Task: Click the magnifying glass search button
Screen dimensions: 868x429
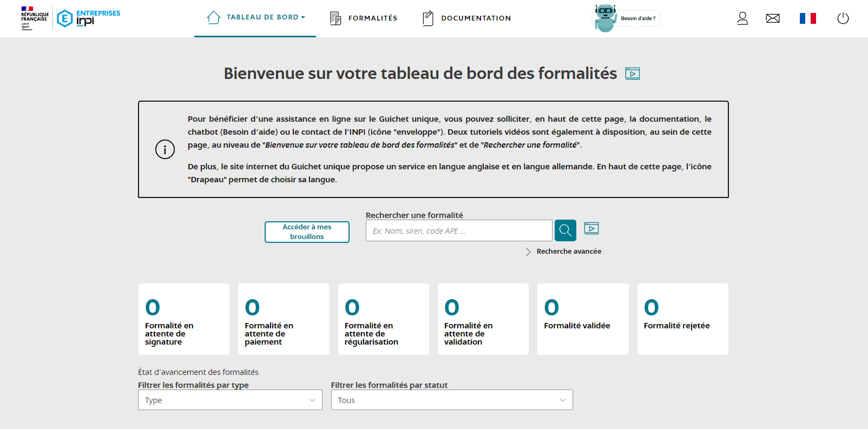Action: click(x=565, y=230)
